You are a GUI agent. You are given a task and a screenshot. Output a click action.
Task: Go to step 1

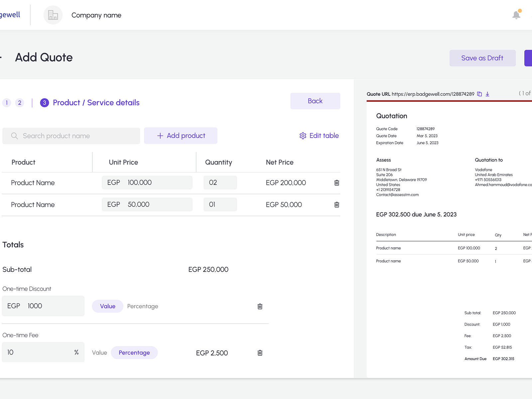(7, 103)
